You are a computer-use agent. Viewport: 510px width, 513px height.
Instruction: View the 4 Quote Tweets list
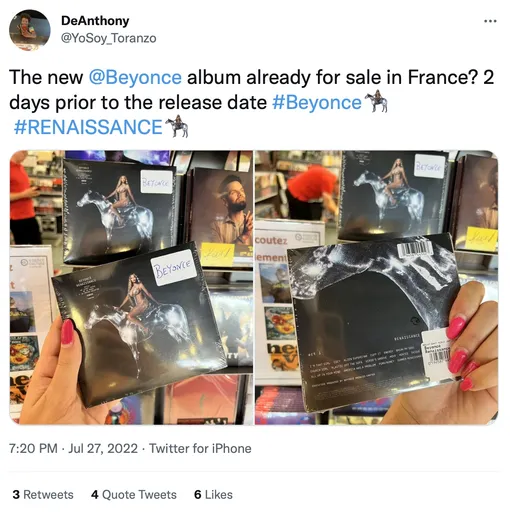(134, 495)
